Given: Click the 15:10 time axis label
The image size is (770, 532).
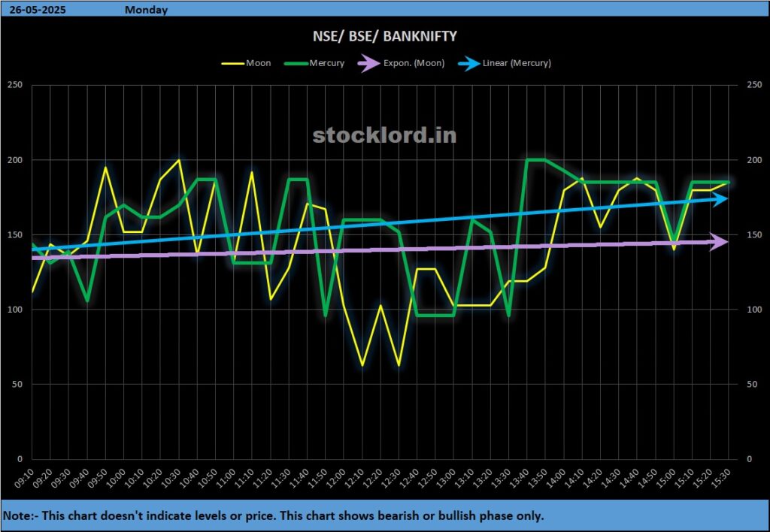Looking at the screenshot, I should (x=684, y=478).
